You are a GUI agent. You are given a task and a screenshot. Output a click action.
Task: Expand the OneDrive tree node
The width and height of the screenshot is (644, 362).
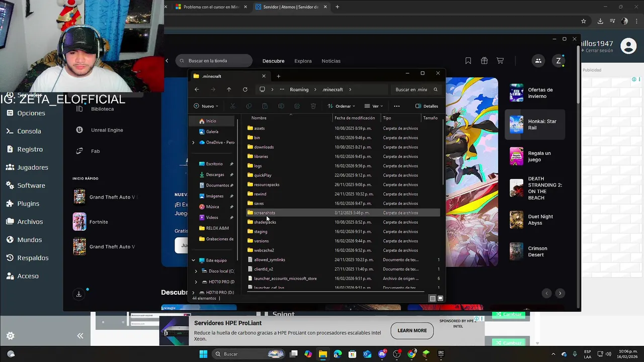(x=193, y=142)
